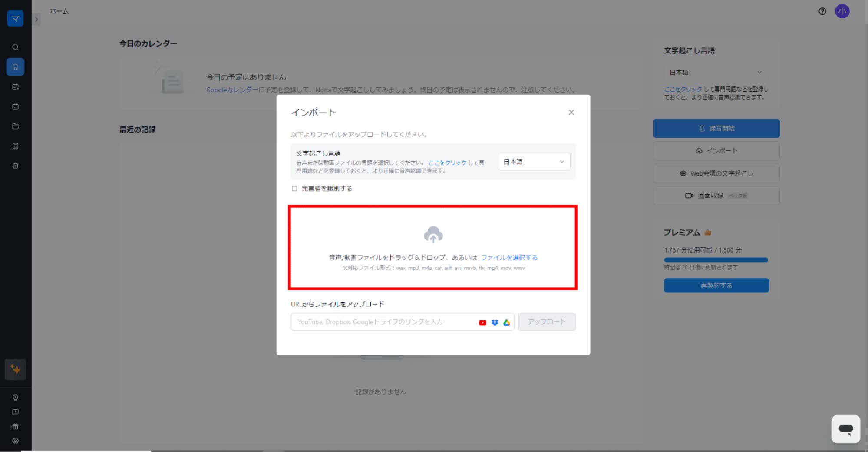Image resolution: width=868 pixels, height=452 pixels.
Task: Open the settings gear icon in the sidebar
Action: coord(15,441)
